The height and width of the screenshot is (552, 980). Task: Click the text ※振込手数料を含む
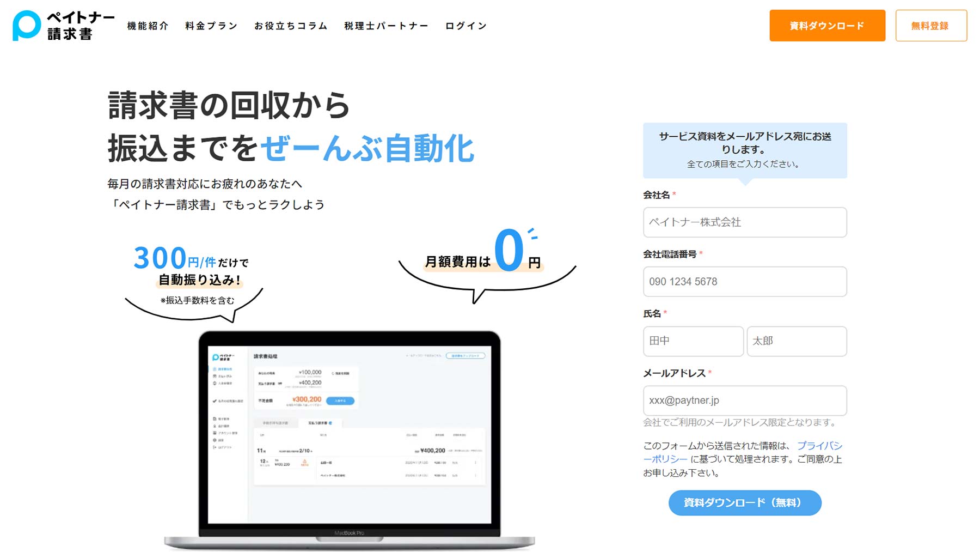coord(197,300)
